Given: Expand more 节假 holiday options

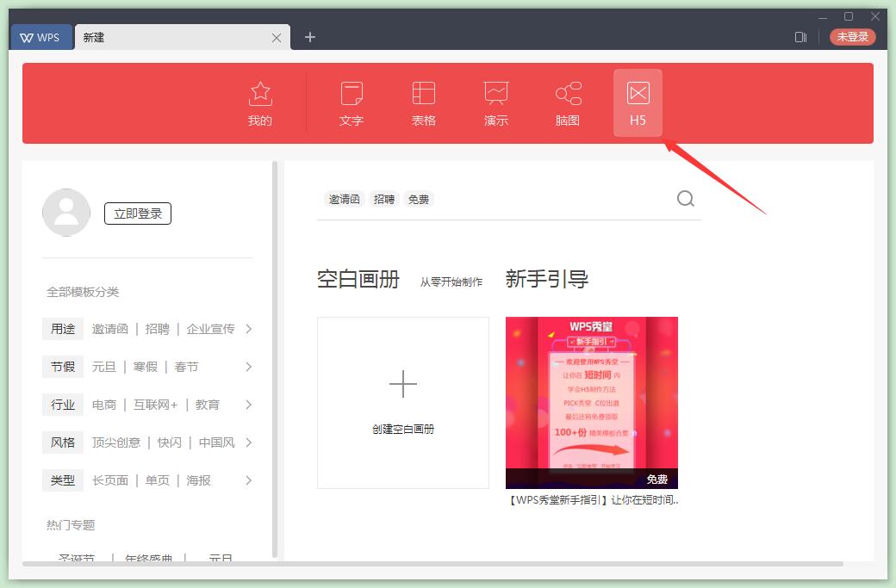Looking at the screenshot, I should click(249, 367).
